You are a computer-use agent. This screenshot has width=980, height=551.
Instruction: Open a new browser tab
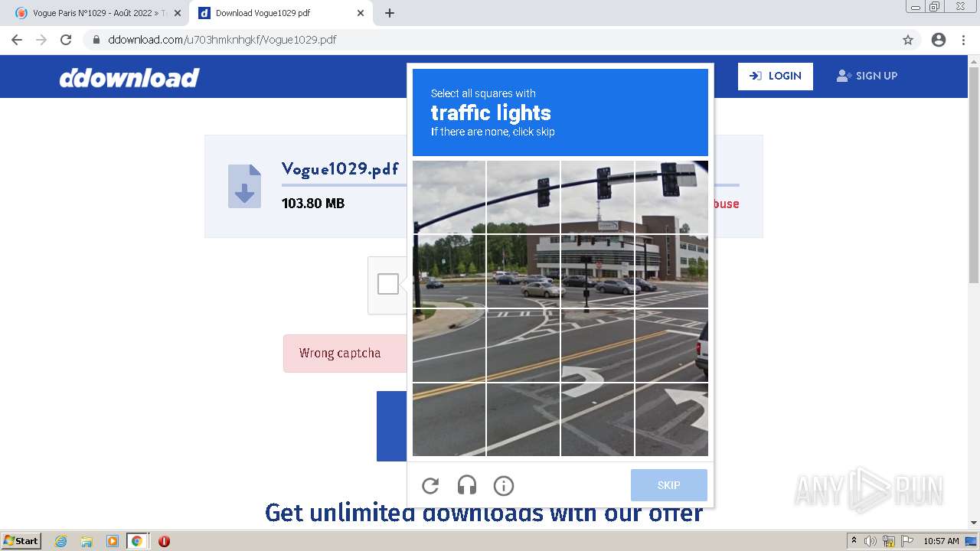[x=389, y=13]
